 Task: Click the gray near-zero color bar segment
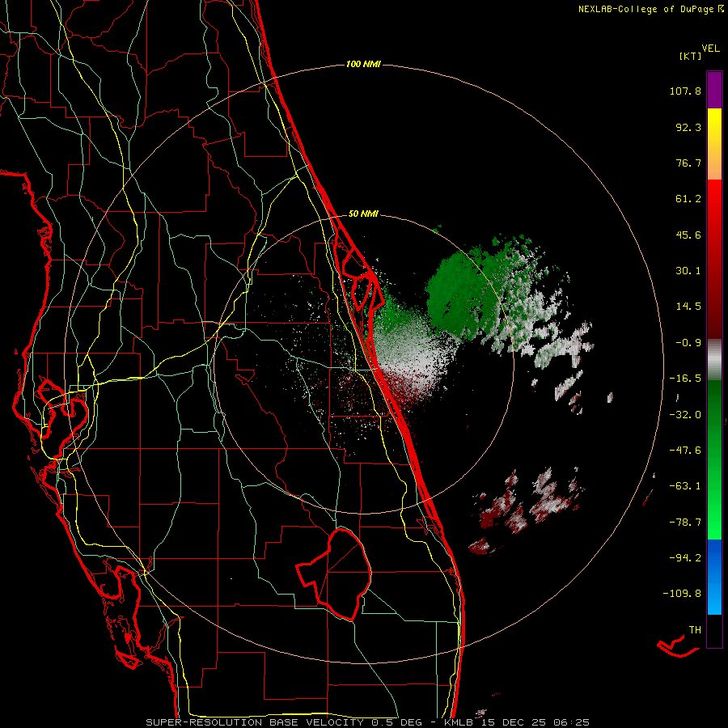(714, 359)
